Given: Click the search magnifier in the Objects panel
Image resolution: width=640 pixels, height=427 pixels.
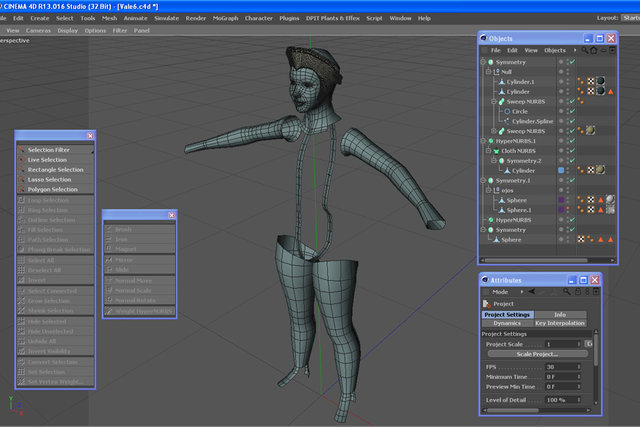Looking at the screenshot, I should (x=585, y=50).
